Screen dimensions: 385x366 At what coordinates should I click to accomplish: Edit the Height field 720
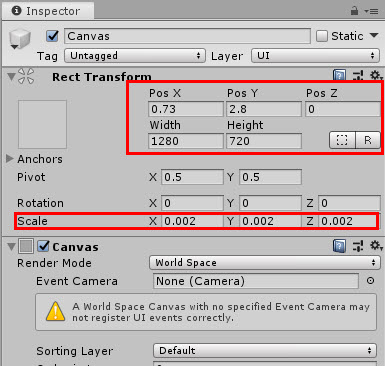pos(264,141)
